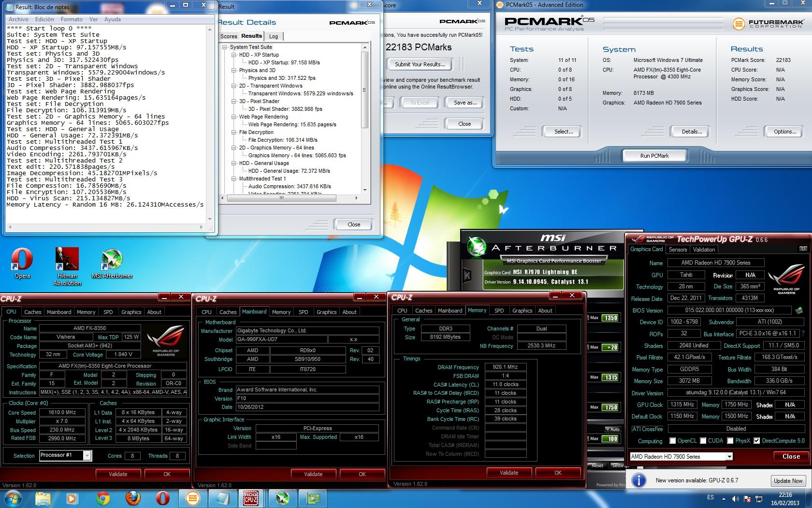This screenshot has height=508, width=812.
Task: Collapse the HDD - XP Startup node
Action: click(234, 55)
